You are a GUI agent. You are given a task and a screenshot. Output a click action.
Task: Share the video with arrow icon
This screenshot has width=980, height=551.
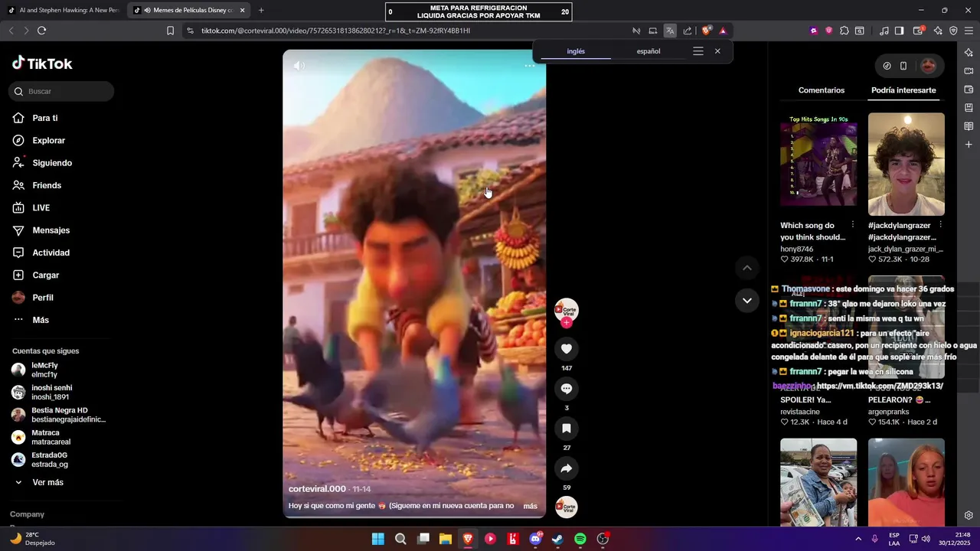(x=567, y=468)
